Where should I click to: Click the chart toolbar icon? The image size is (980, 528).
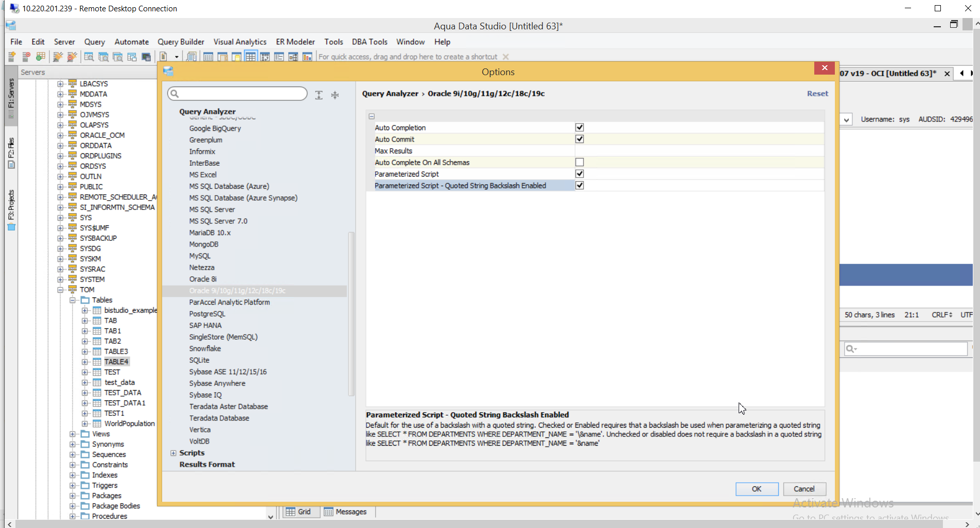[x=307, y=57]
